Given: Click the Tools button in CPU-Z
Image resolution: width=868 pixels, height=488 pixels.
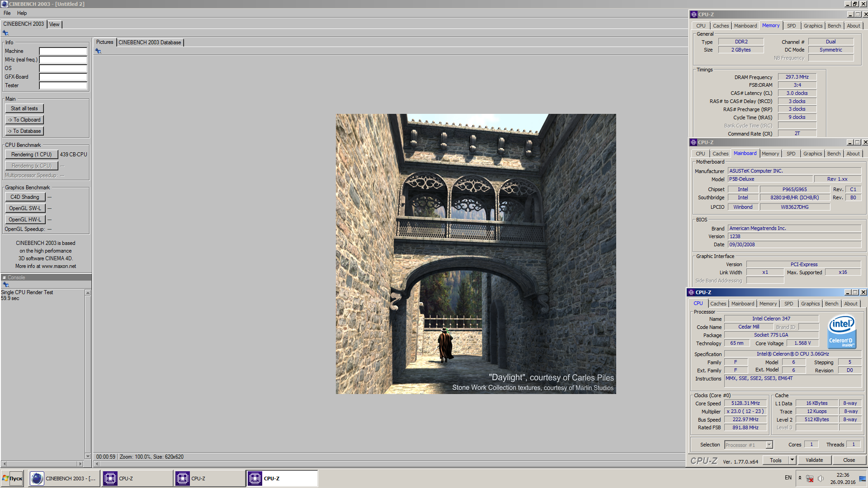Looking at the screenshot, I should pyautogui.click(x=776, y=460).
